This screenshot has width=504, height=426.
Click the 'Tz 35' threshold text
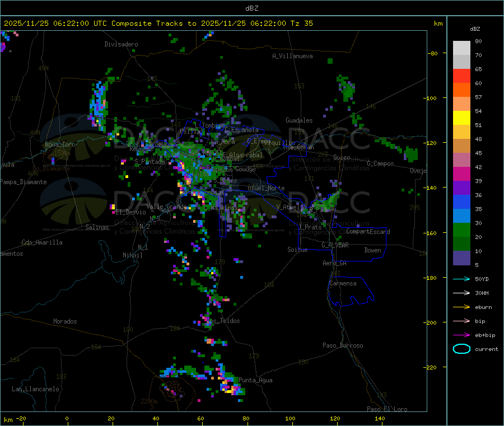pos(301,24)
